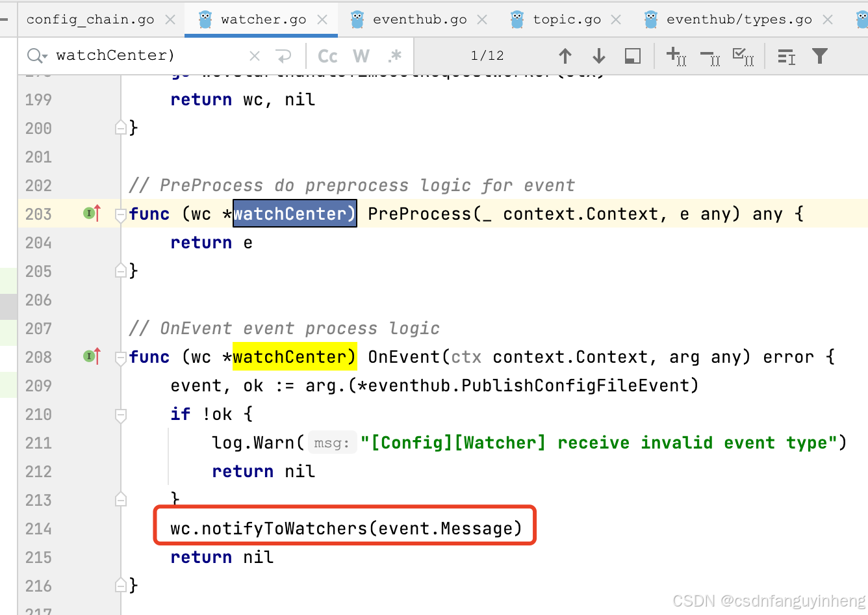This screenshot has width=868, height=615.
Task: Click fold end marker on line 216
Action: tap(121, 585)
